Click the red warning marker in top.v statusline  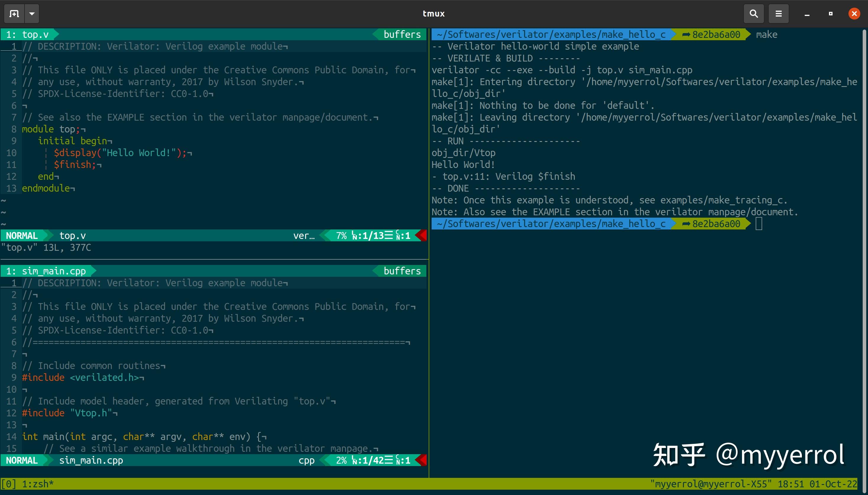pyautogui.click(x=422, y=236)
